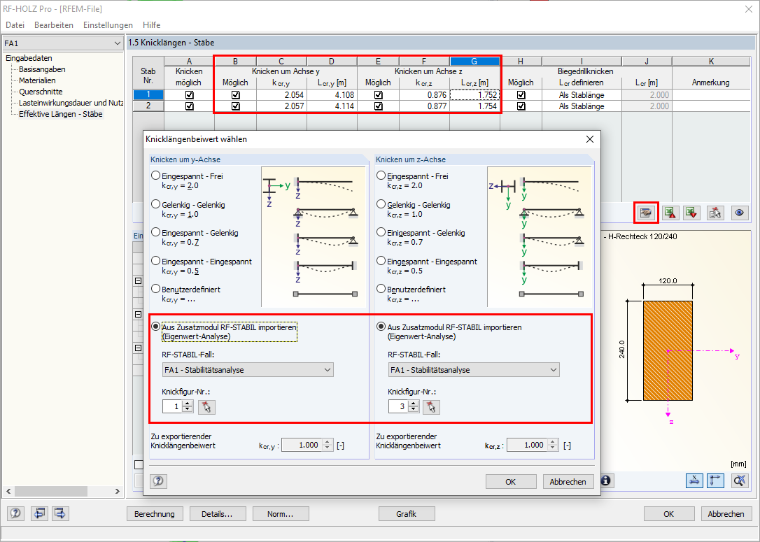Select row header for member 2
The width and height of the screenshot is (760, 542).
(148, 106)
